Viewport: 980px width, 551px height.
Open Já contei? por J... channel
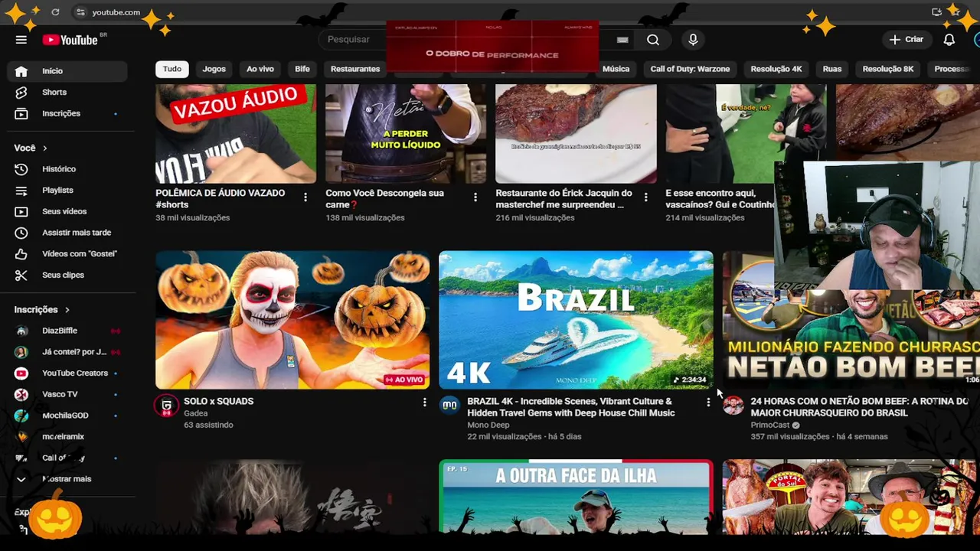67,352
